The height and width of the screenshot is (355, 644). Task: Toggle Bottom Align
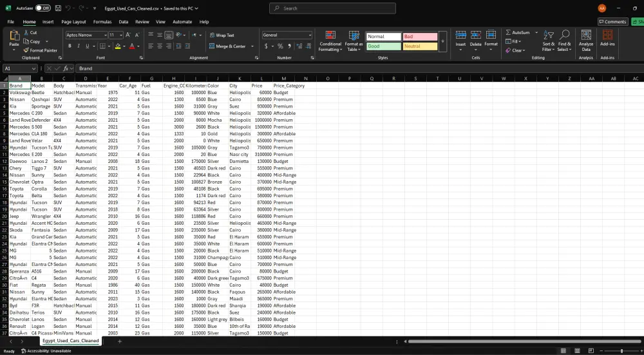(x=169, y=35)
